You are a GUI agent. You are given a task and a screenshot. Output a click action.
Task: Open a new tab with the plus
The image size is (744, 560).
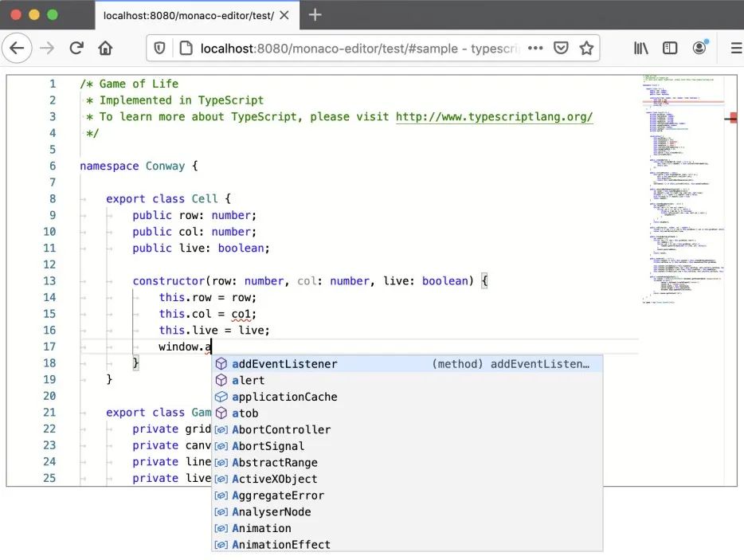click(315, 15)
